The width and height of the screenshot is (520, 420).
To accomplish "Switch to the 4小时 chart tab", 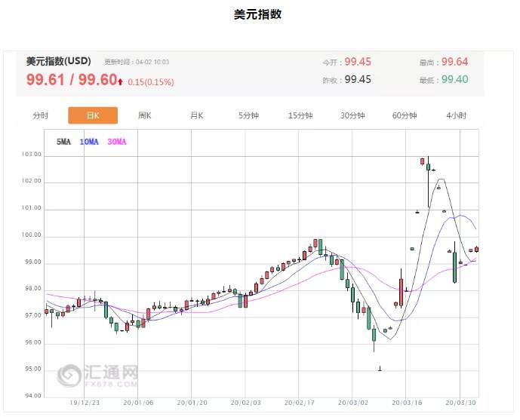I will click(x=457, y=115).
